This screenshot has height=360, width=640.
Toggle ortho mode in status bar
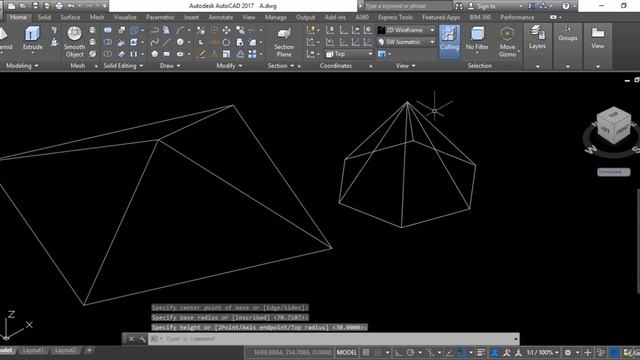coord(398,352)
